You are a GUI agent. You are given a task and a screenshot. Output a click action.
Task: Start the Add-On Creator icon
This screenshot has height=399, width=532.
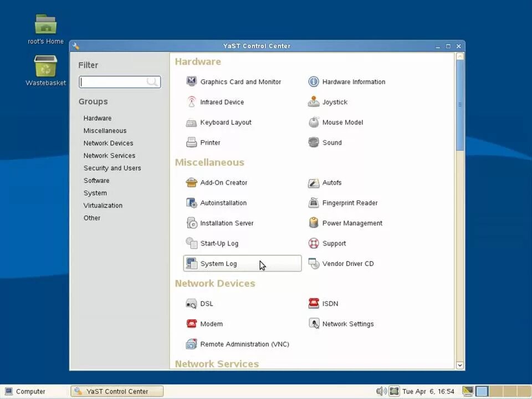pyautogui.click(x=191, y=182)
